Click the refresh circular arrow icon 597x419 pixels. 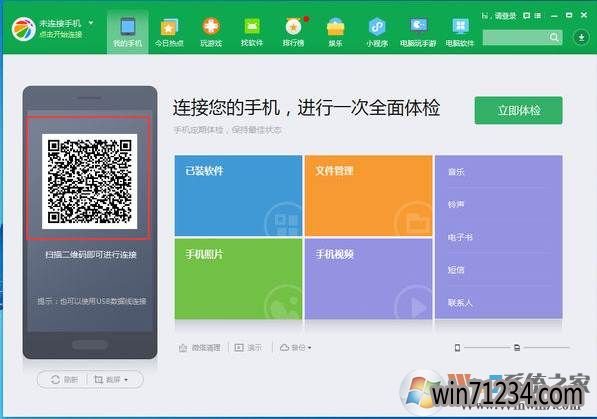(55, 379)
